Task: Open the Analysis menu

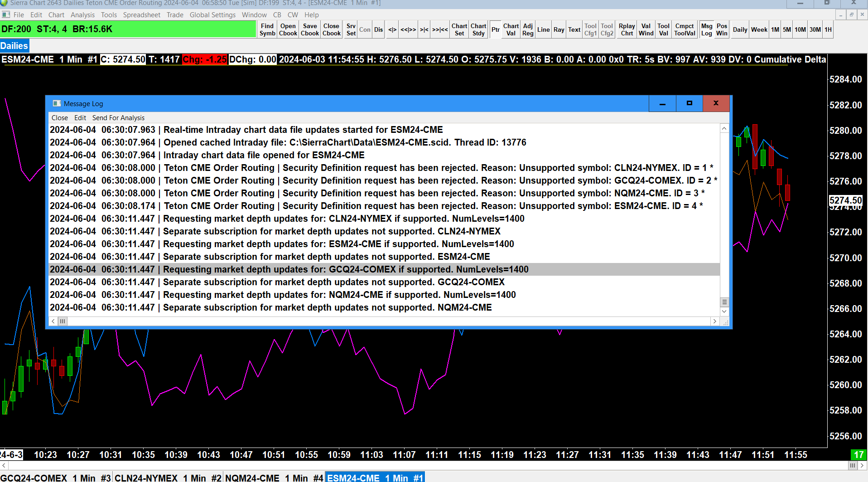Action: 82,15
